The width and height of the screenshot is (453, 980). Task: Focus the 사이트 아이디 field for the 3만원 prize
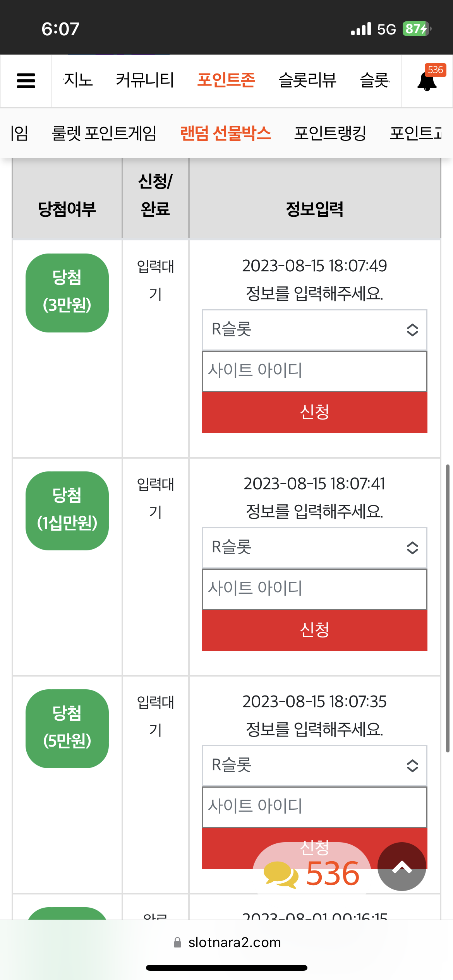pyautogui.click(x=314, y=371)
